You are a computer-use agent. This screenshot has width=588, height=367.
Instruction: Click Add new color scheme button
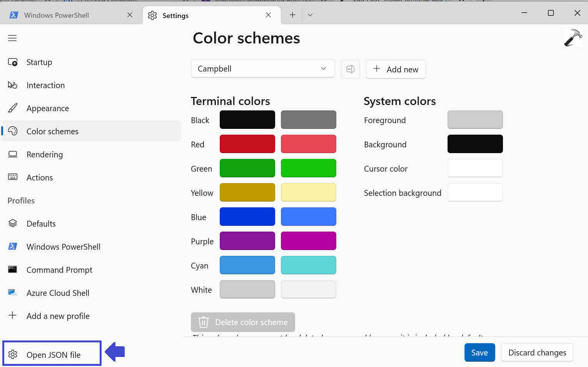396,69
